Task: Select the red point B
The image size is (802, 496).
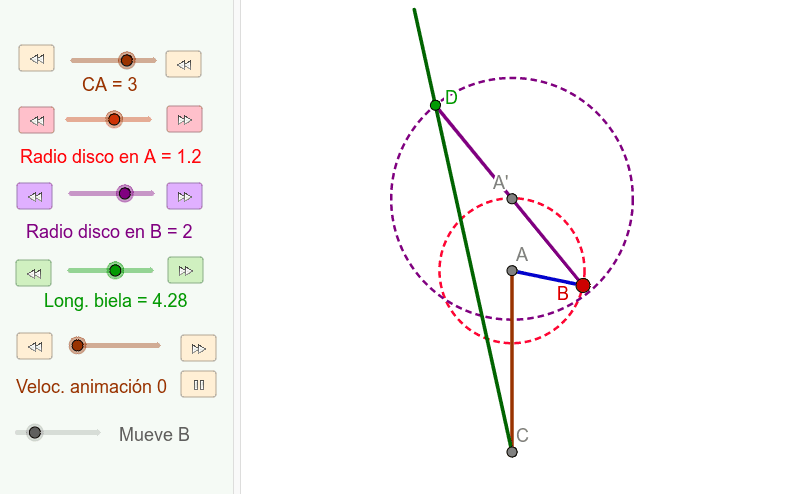Action: (583, 285)
